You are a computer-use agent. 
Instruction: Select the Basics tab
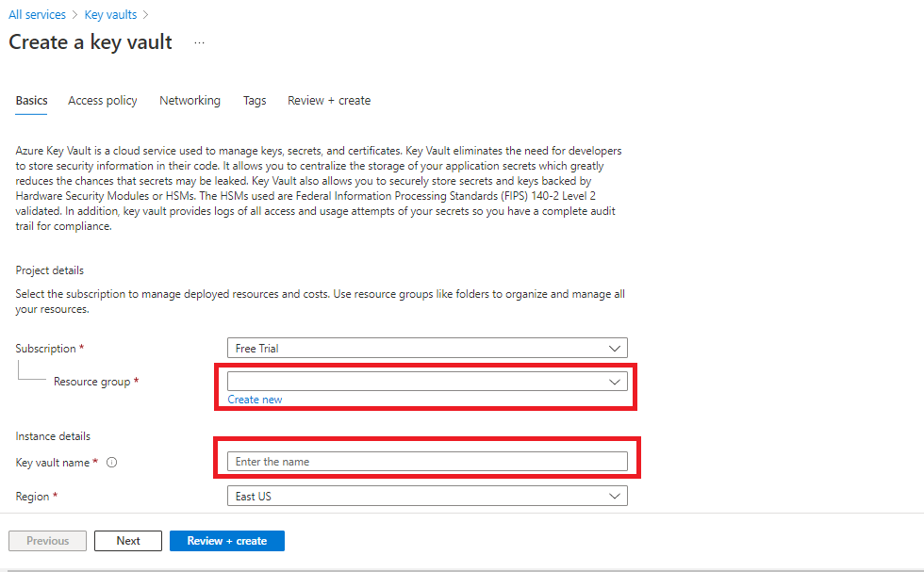(x=31, y=100)
